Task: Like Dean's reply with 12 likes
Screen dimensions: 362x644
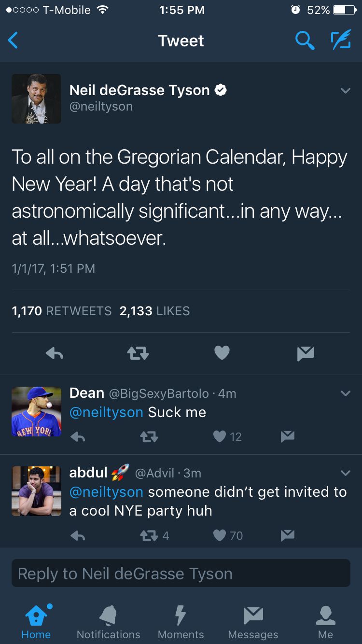Action: point(220,437)
